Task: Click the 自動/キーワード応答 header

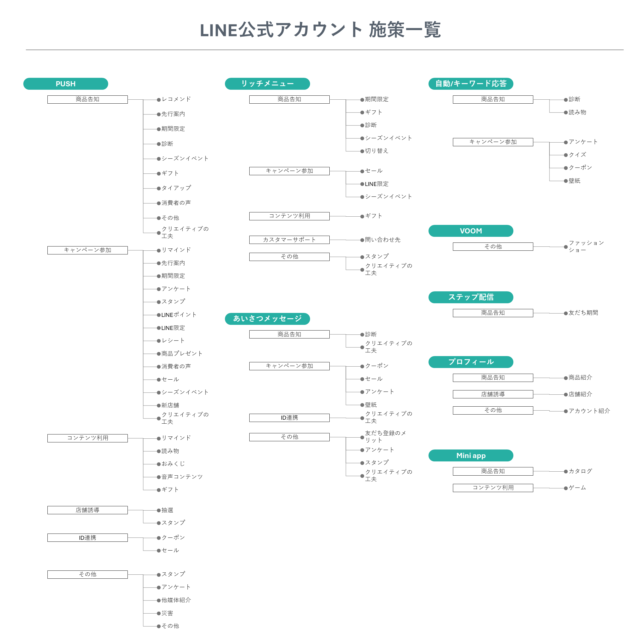Action: pyautogui.click(x=471, y=84)
